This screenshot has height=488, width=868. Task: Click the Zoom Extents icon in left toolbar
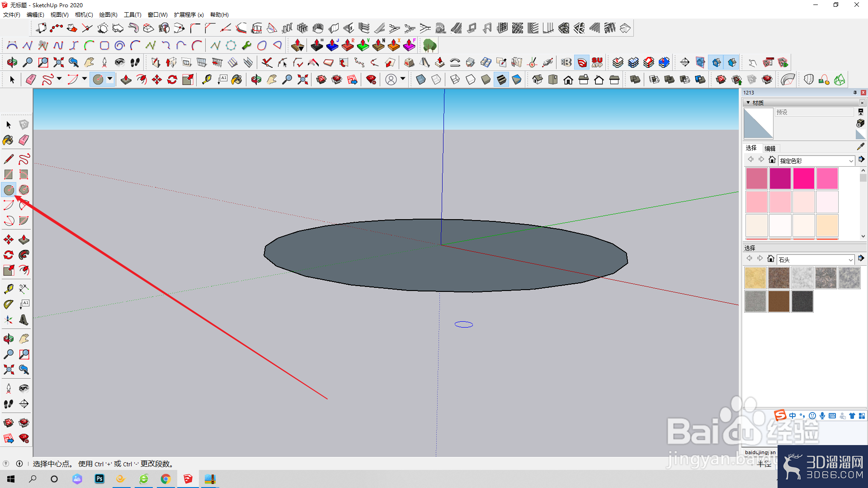pyautogui.click(x=8, y=370)
